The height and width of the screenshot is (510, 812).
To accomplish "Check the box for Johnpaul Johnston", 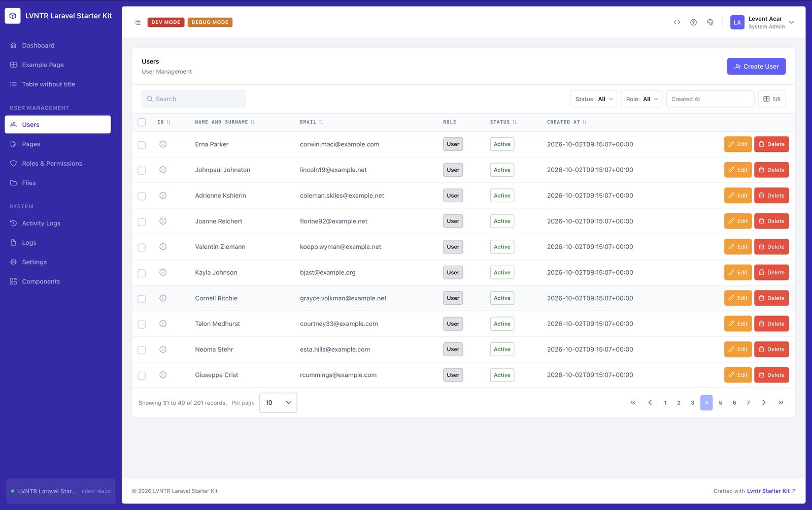I will (x=142, y=171).
